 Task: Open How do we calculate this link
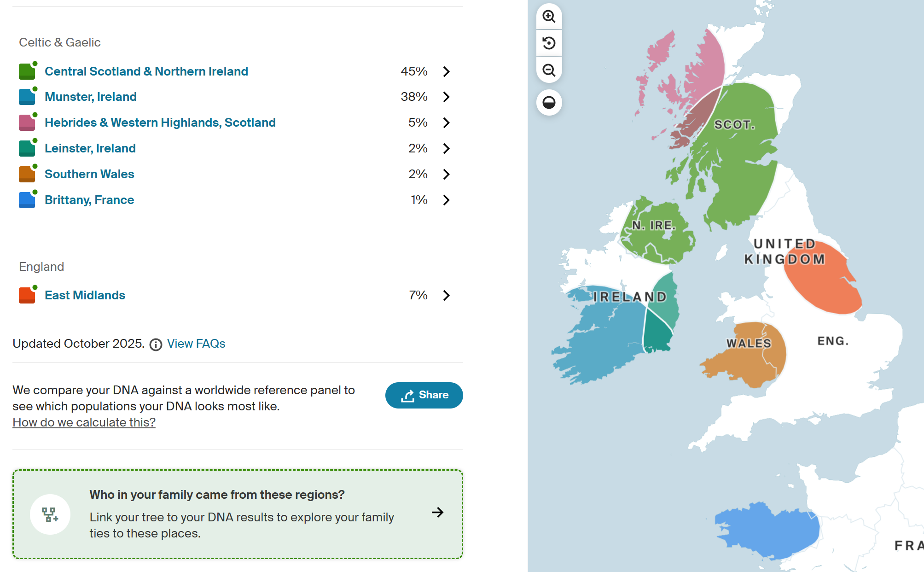point(84,422)
